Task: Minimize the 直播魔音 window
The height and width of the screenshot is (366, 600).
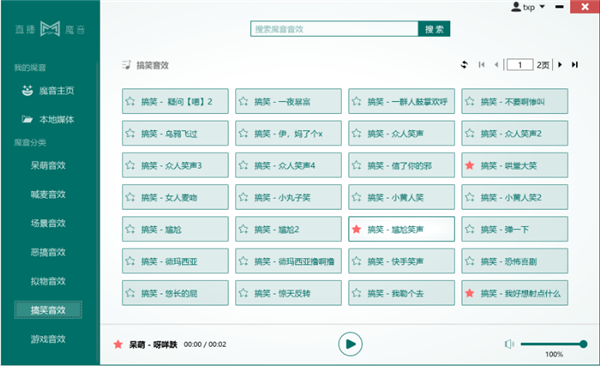Action: (559, 7)
